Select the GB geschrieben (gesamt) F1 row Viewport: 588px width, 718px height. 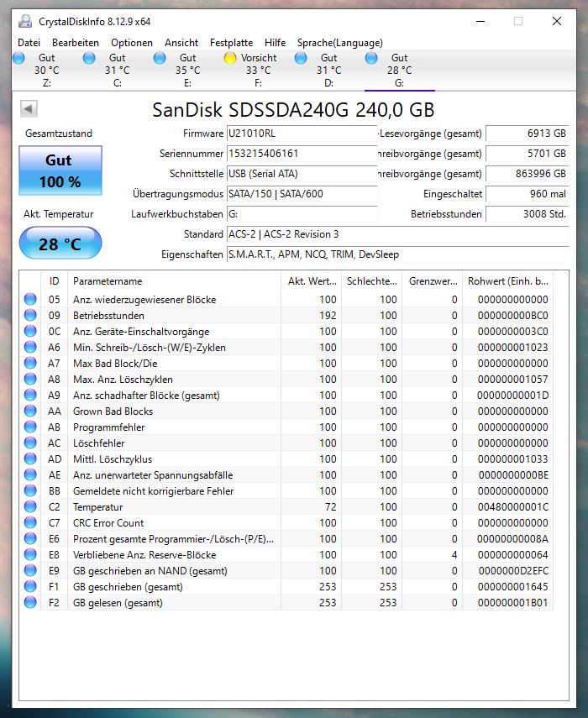point(286,587)
